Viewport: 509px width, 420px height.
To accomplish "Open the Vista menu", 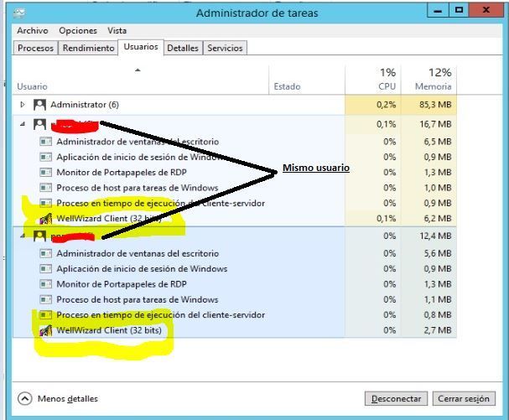I will tap(117, 30).
